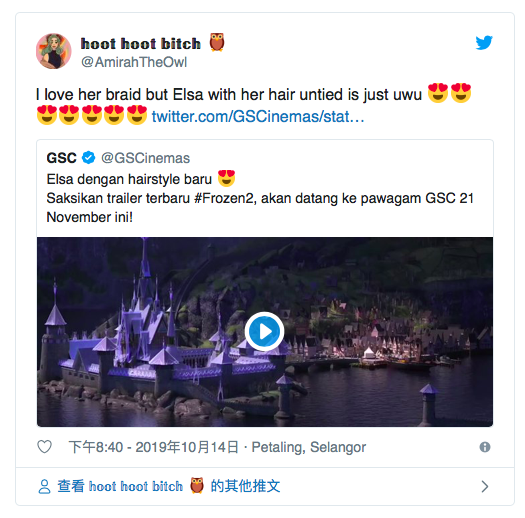Open the @GSCinemas handle link

pyautogui.click(x=145, y=158)
